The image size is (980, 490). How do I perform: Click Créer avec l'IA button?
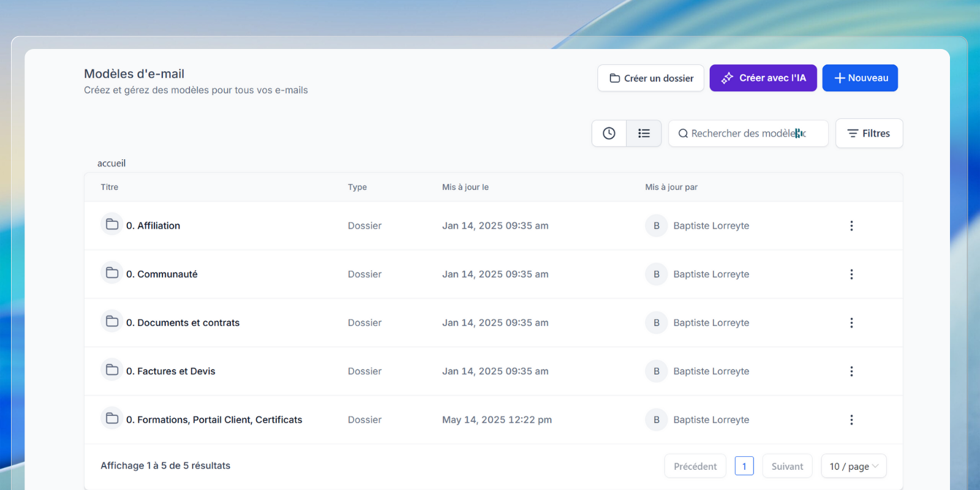(763, 78)
